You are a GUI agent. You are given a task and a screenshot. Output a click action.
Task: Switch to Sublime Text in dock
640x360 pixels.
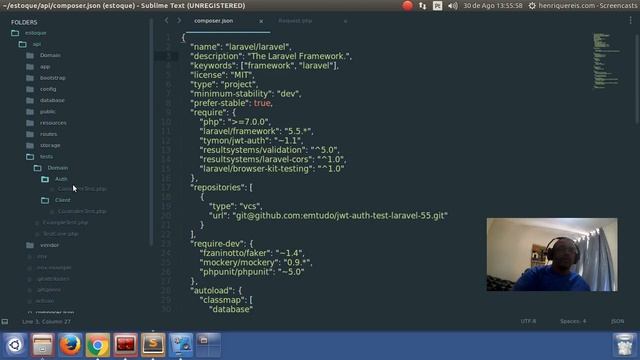point(153,345)
